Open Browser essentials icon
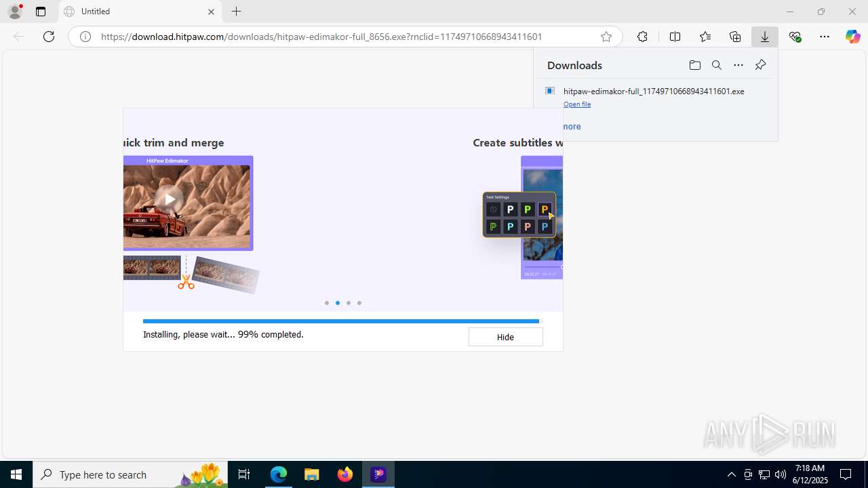Image resolution: width=868 pixels, height=488 pixels. (x=795, y=37)
